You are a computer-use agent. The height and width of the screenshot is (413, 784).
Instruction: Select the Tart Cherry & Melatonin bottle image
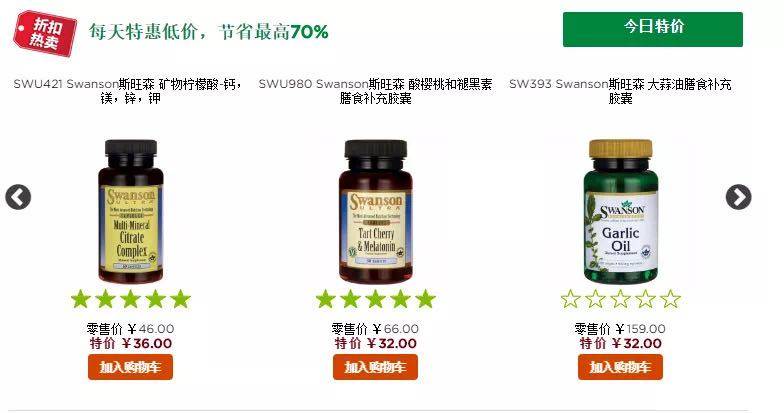pos(376,212)
